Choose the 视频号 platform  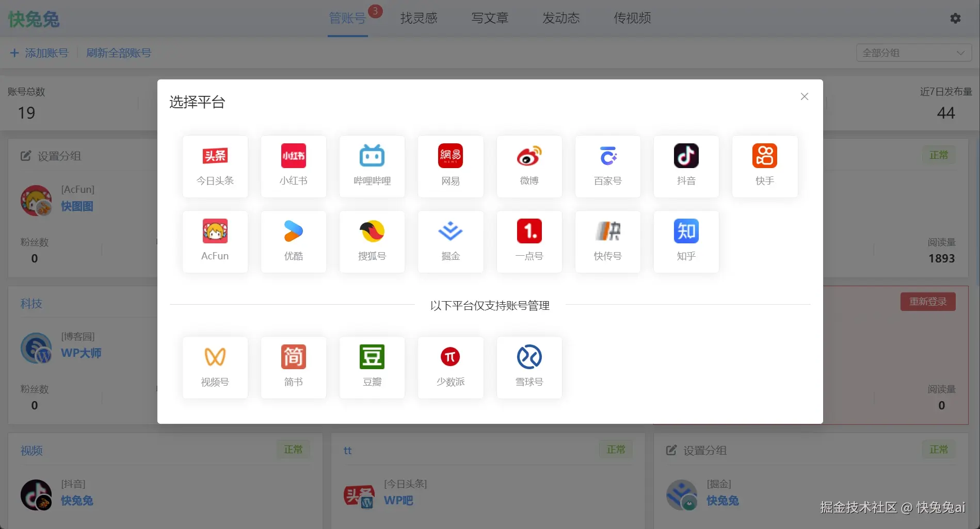pos(215,367)
